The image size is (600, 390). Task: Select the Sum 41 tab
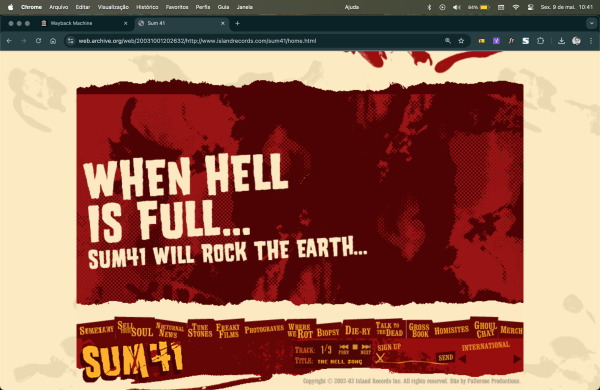click(x=182, y=23)
